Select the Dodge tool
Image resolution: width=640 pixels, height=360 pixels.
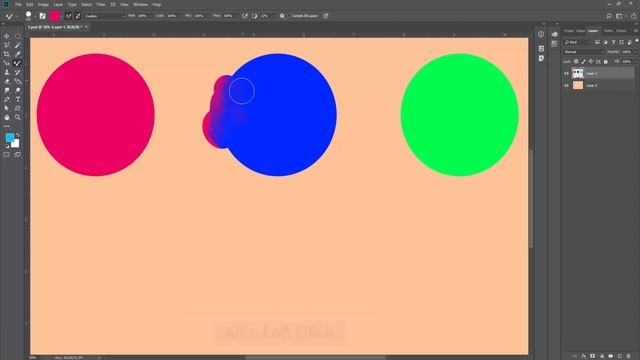[18, 90]
